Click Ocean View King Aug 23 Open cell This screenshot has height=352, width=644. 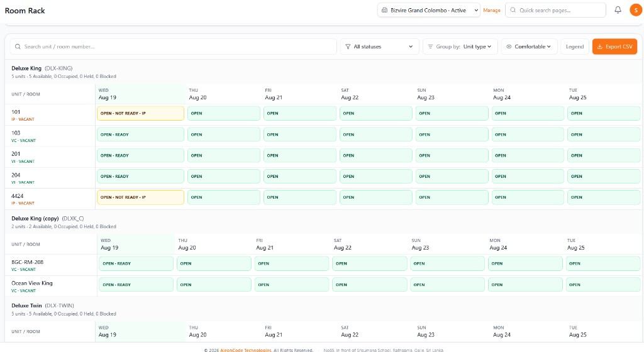point(447,285)
